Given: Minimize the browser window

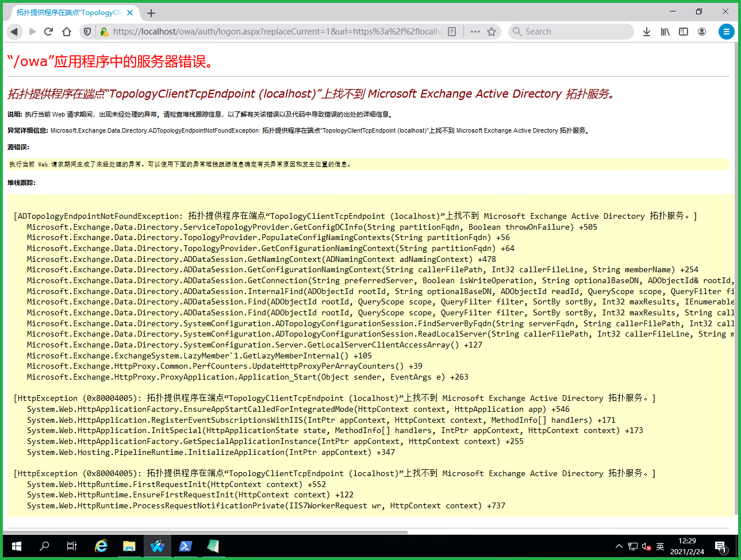Looking at the screenshot, I should point(673,11).
